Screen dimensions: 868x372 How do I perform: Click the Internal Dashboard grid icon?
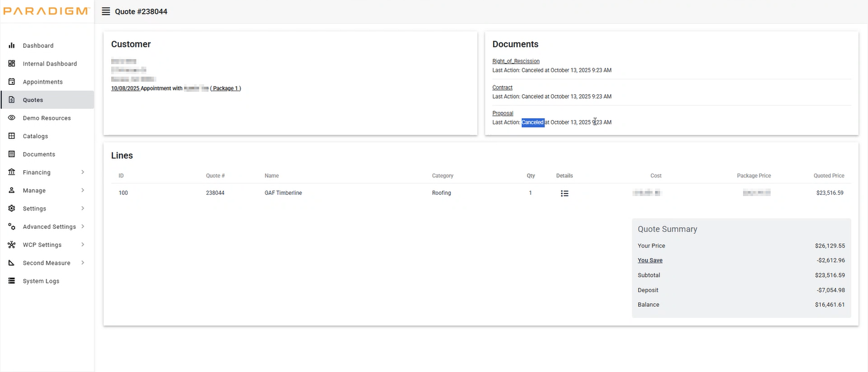coord(11,63)
